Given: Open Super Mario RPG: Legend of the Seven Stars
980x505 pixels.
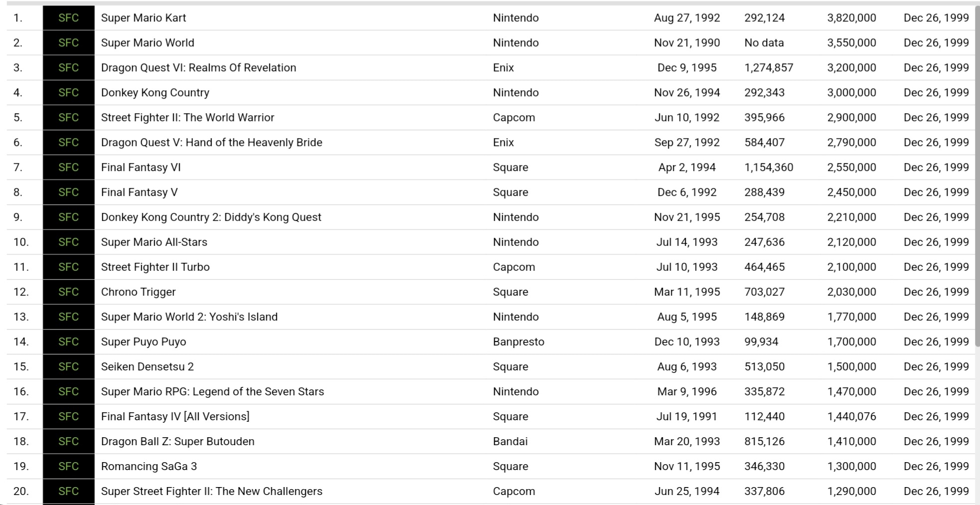Looking at the screenshot, I should coord(212,392).
